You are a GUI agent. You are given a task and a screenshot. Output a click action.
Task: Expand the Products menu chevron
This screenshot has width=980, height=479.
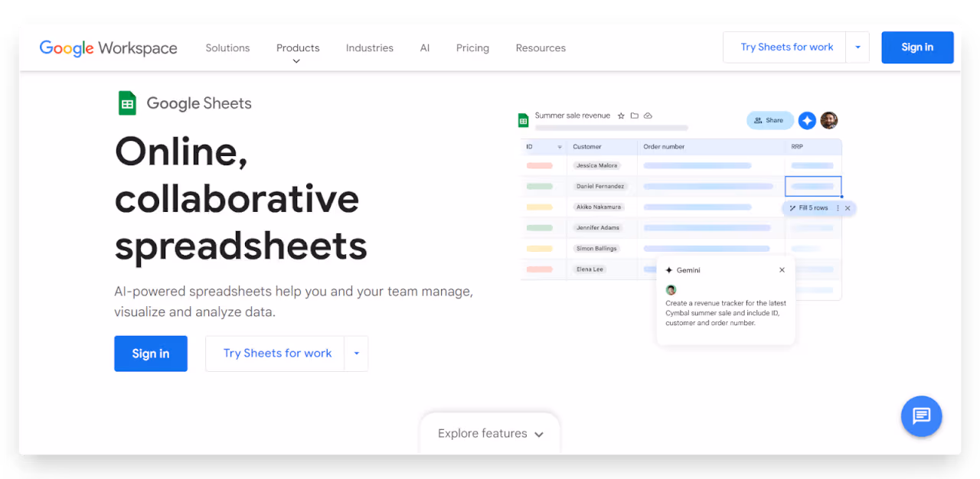click(x=296, y=61)
